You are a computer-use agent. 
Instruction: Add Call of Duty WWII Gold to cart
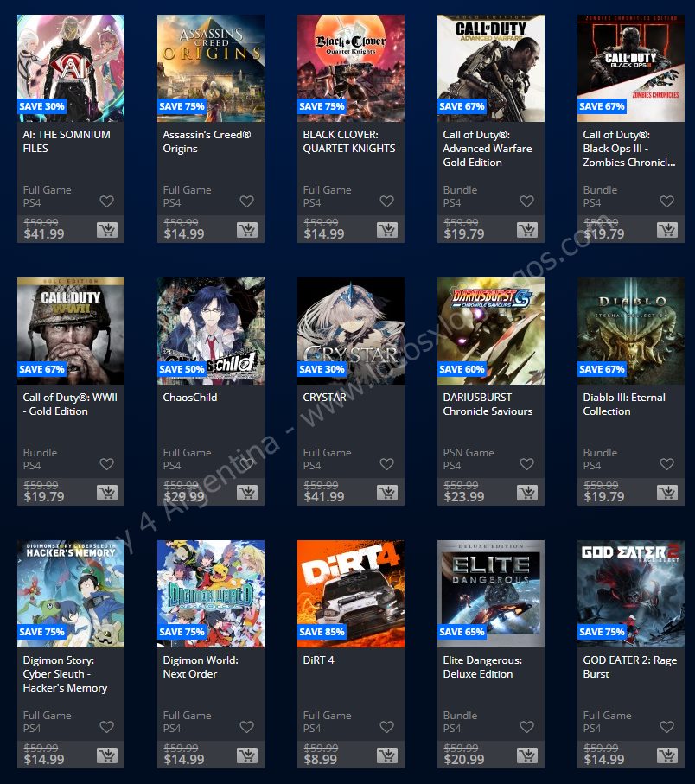click(107, 493)
